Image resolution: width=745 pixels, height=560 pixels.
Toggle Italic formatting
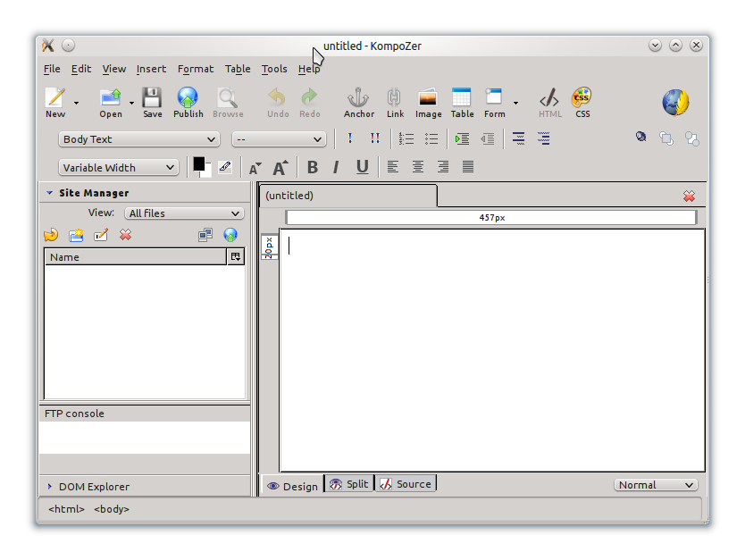337,167
